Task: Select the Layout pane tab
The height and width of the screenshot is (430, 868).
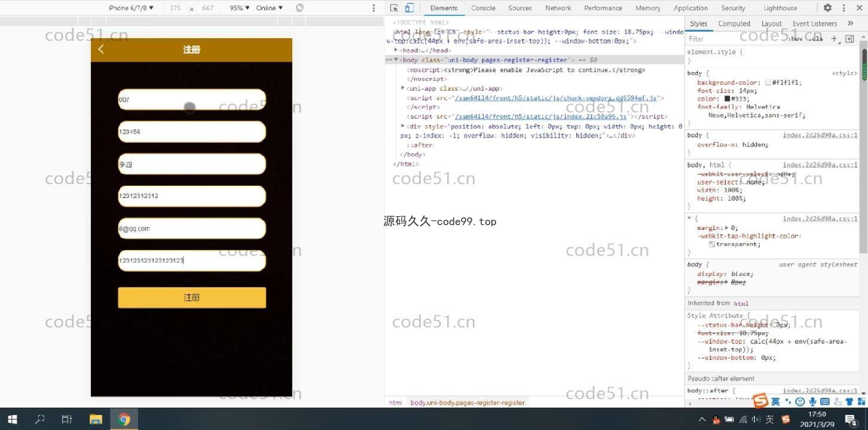Action: [x=771, y=23]
